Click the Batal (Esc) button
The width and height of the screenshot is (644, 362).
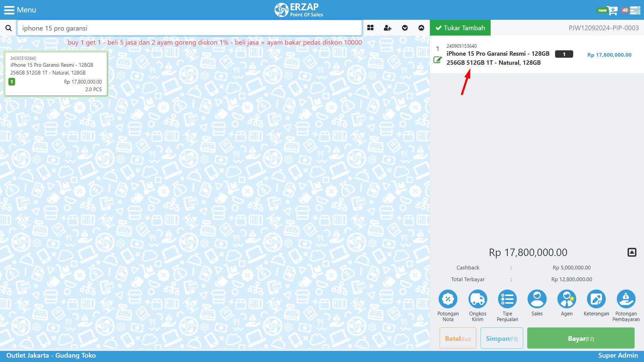458,338
